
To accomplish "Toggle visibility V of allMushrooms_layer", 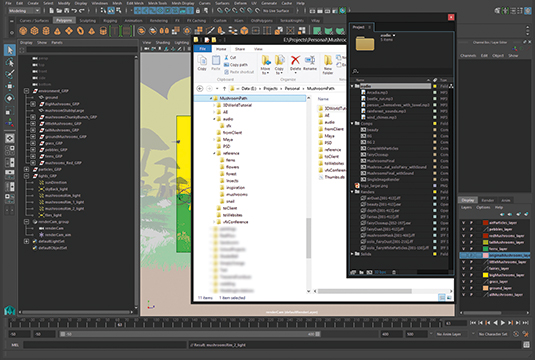I will click(x=463, y=294).
